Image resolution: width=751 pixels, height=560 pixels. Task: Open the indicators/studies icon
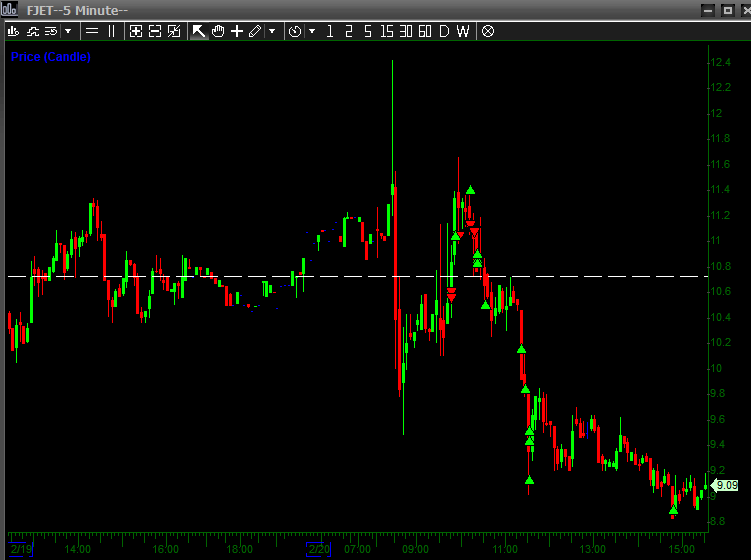click(33, 32)
